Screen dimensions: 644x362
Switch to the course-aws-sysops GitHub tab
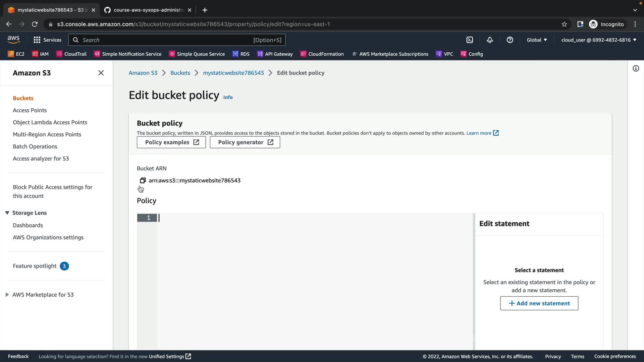(x=148, y=10)
